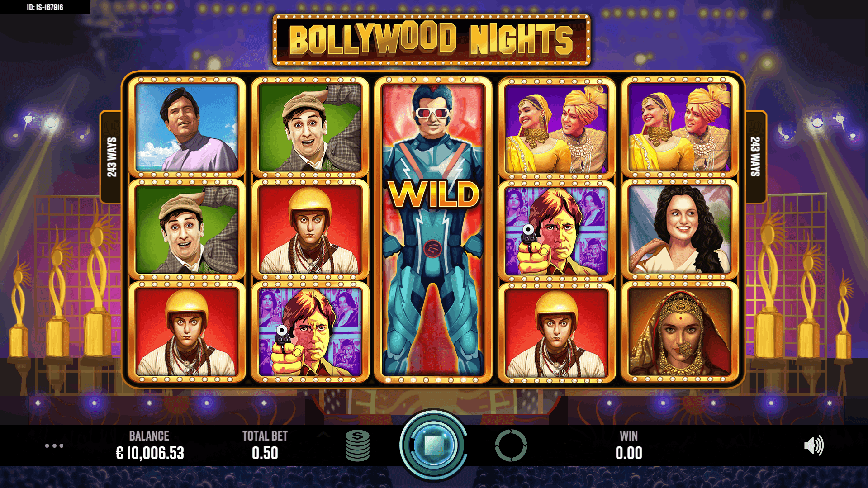The height and width of the screenshot is (488, 868).
Task: Click the Total Bet amount 0.50
Action: tap(265, 453)
